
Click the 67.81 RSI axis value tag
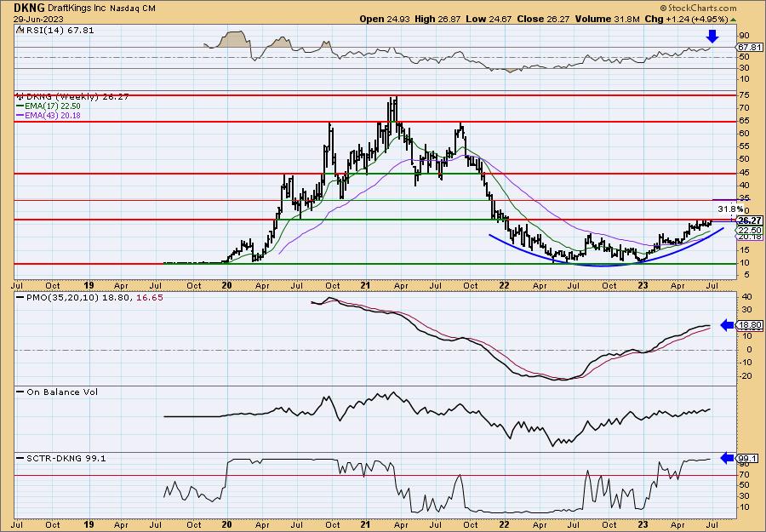click(749, 48)
